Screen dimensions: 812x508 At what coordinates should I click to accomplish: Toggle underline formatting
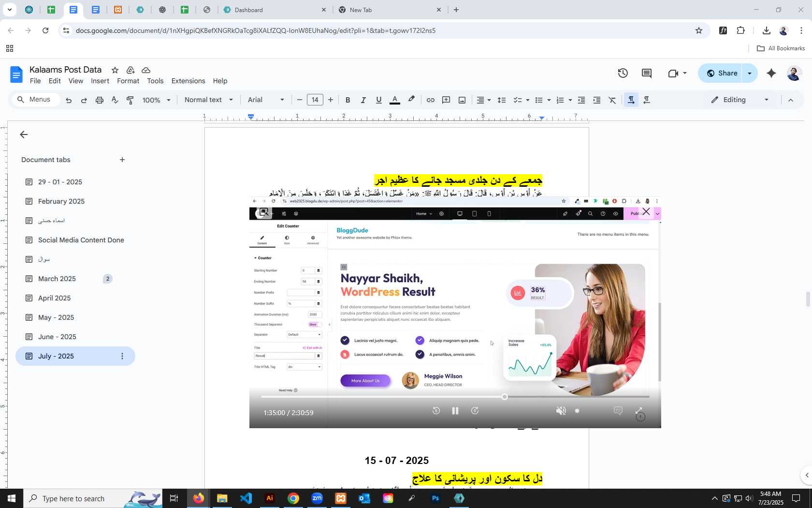pyautogui.click(x=379, y=100)
